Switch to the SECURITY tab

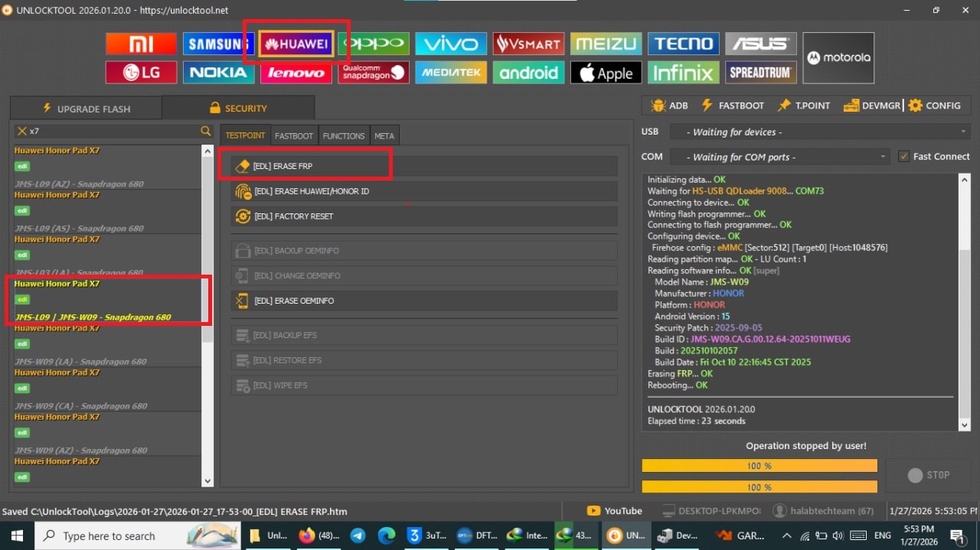238,108
